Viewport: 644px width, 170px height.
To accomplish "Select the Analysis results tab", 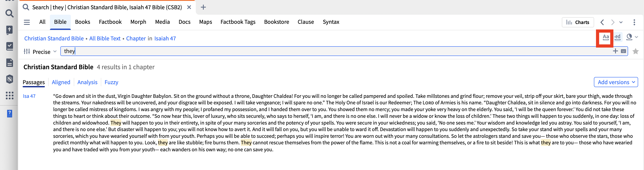I will pos(87,82).
